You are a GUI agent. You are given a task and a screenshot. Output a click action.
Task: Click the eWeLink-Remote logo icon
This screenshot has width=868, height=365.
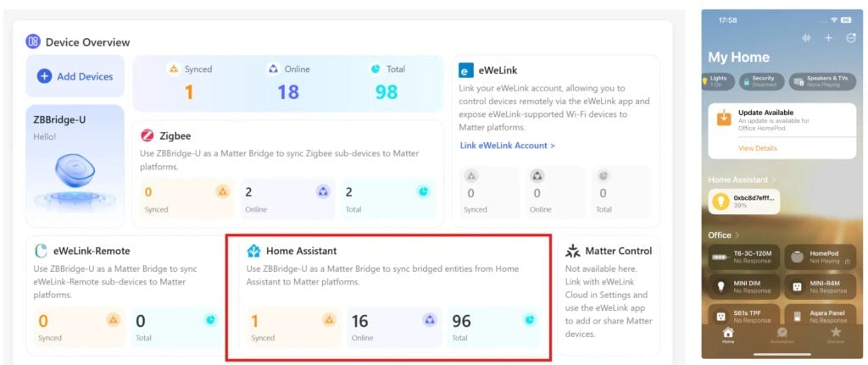coord(41,251)
